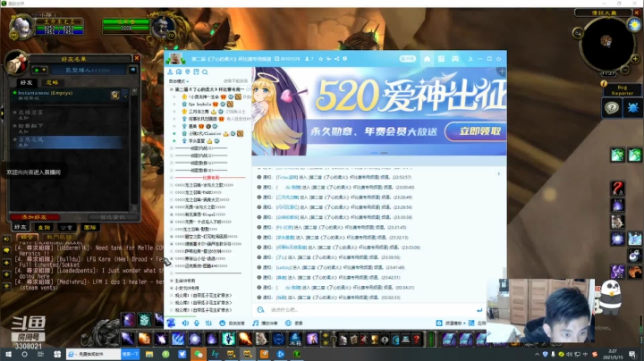Click the download icon in YY title bar
Screen dimensions: 644x361
[x=470, y=59]
